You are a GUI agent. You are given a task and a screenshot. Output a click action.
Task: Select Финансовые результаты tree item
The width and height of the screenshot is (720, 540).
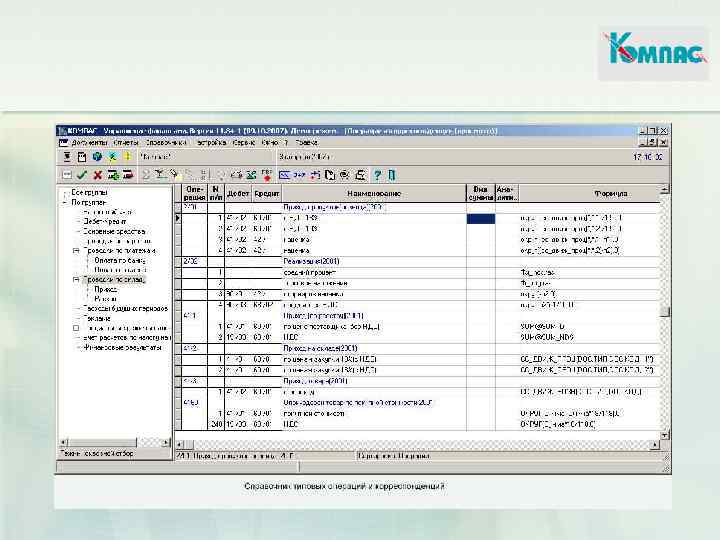123,348
